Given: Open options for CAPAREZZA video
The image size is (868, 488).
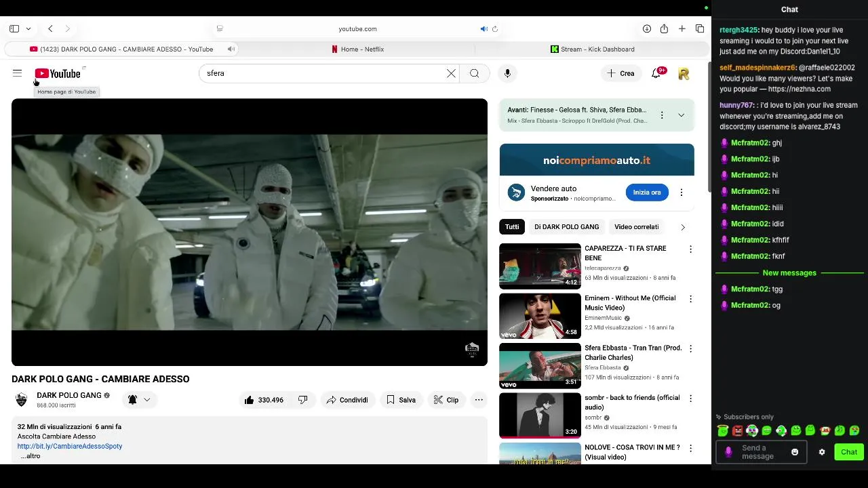Looking at the screenshot, I should tap(690, 249).
